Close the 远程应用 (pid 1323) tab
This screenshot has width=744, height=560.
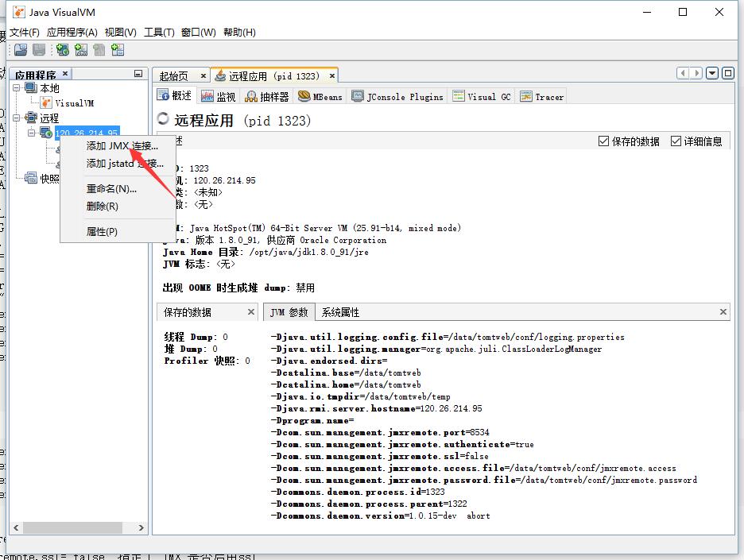[332, 76]
